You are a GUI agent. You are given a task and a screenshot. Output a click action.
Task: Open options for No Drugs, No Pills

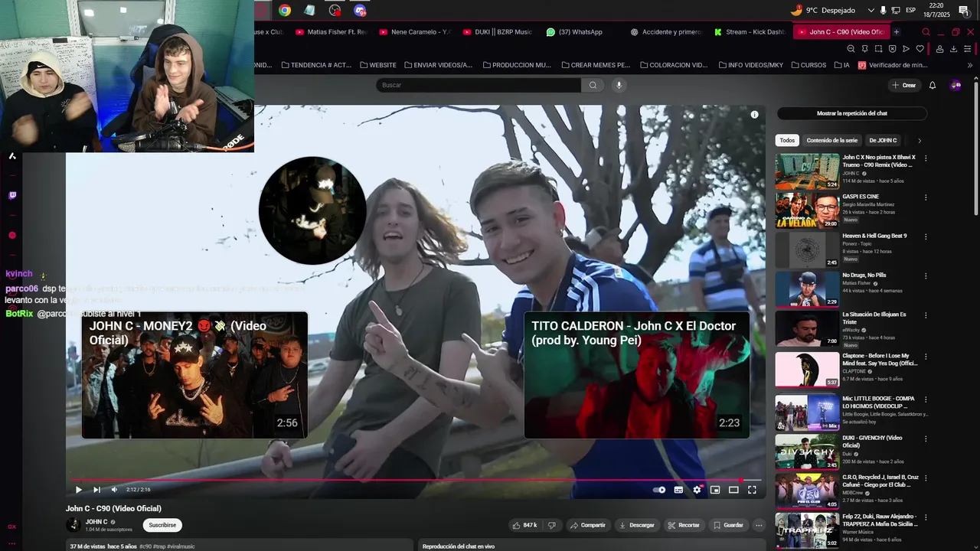coord(926,275)
